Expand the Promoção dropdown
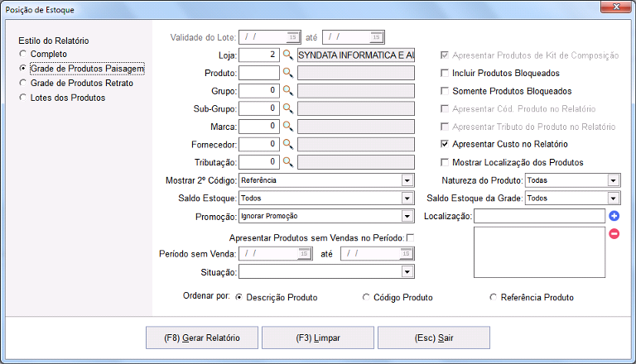 coord(407,216)
